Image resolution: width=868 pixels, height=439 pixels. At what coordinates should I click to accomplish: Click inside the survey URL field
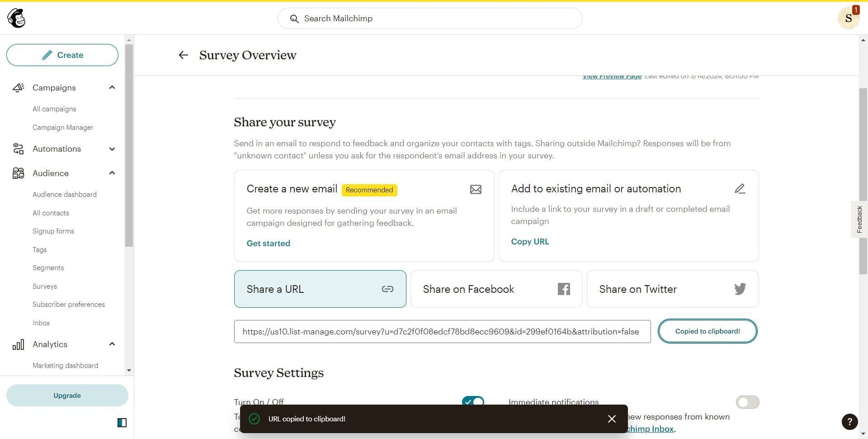[x=441, y=331]
